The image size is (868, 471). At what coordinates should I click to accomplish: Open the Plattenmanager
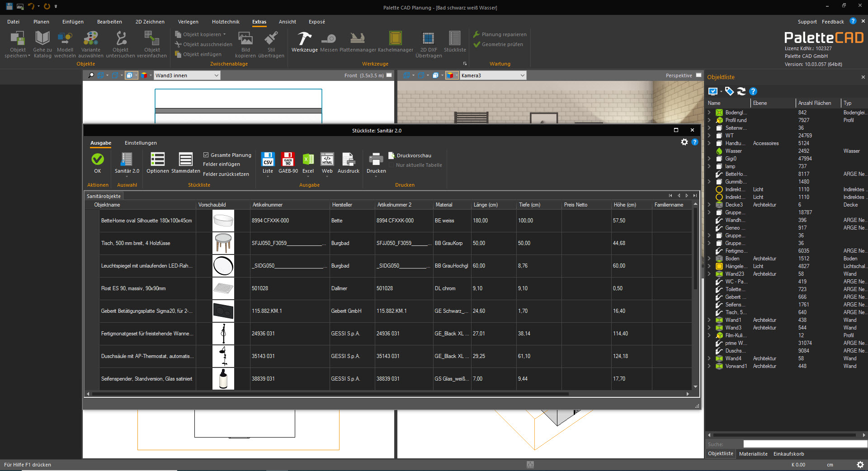357,43
